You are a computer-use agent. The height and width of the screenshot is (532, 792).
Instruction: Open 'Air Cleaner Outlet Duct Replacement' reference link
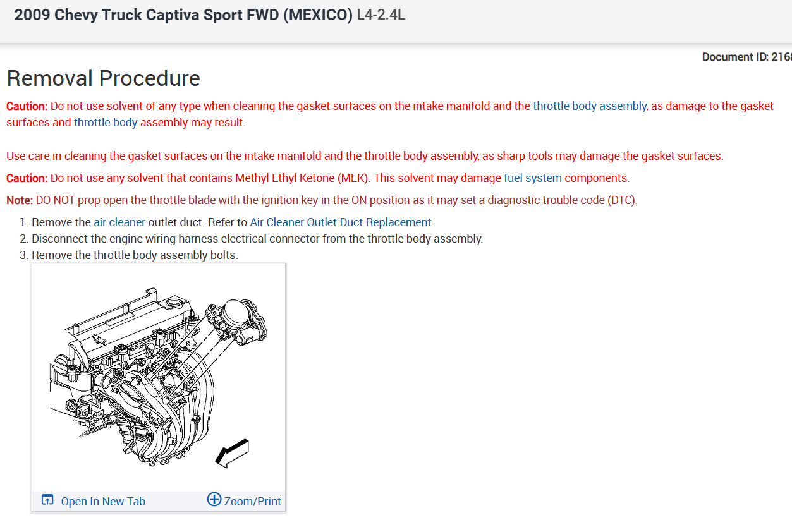click(x=341, y=222)
